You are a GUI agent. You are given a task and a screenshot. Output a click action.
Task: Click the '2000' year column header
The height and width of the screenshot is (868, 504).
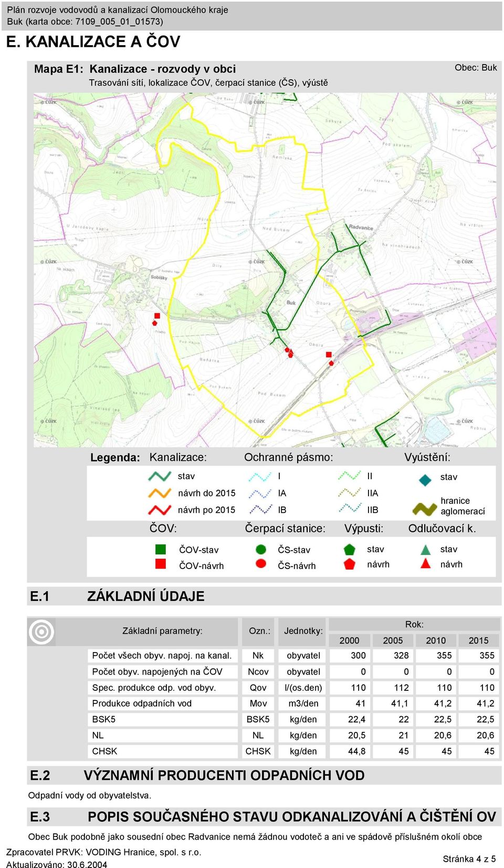coord(350,640)
